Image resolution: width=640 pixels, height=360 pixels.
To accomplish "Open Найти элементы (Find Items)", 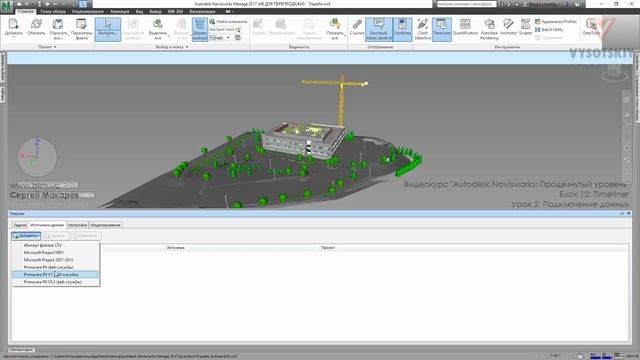I will 228,22.
